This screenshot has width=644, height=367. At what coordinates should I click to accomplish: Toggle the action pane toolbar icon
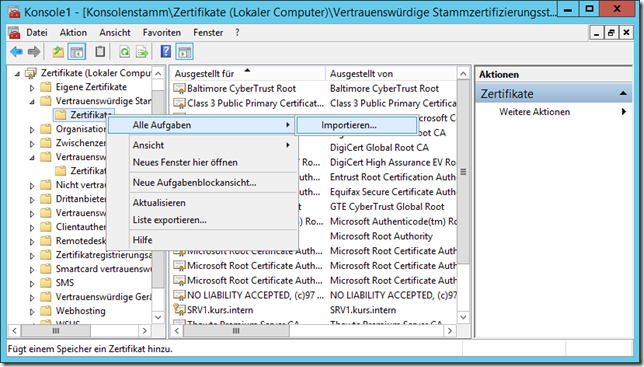[x=184, y=52]
